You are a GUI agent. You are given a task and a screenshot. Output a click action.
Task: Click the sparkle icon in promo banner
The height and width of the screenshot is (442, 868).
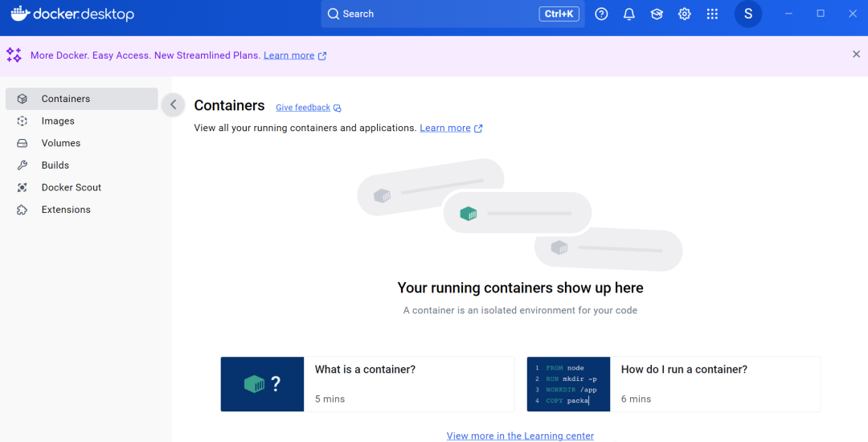[x=14, y=55]
